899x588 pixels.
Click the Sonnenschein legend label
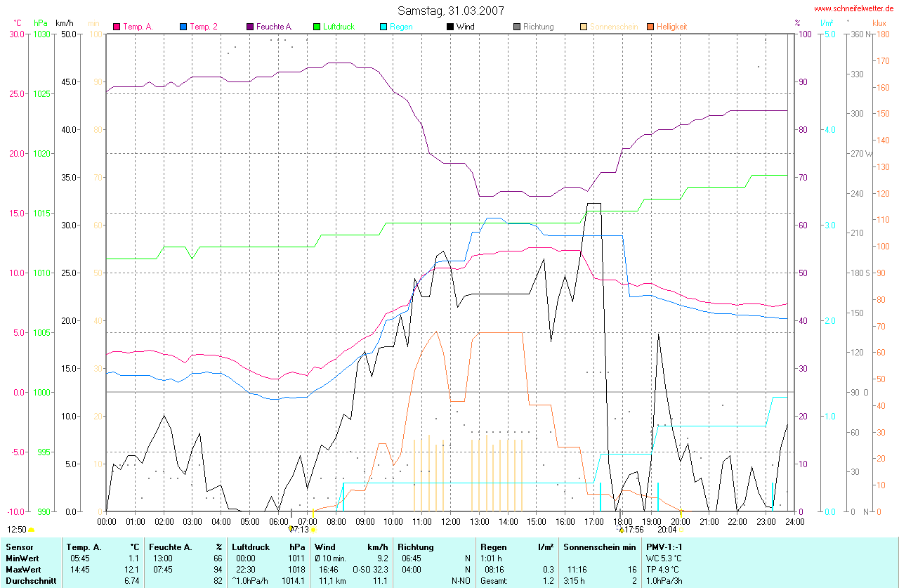[614, 27]
